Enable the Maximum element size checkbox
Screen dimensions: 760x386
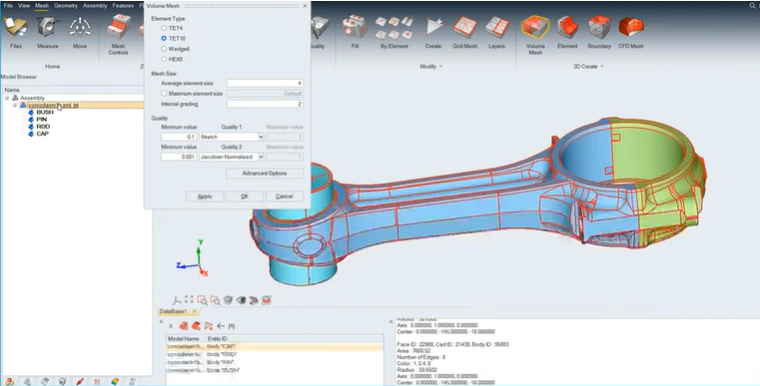(x=164, y=93)
